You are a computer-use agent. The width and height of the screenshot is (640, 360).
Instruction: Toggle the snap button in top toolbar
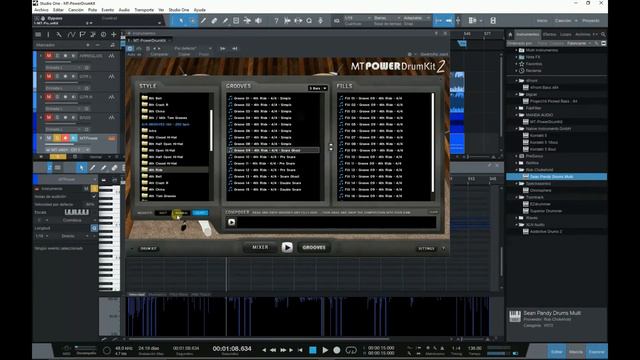449,20
